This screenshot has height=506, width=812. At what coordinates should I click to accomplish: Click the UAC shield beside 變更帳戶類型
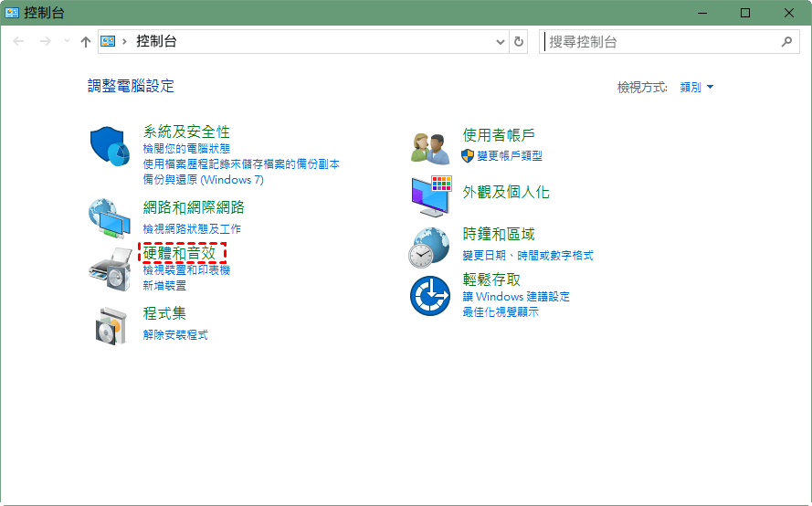467,156
